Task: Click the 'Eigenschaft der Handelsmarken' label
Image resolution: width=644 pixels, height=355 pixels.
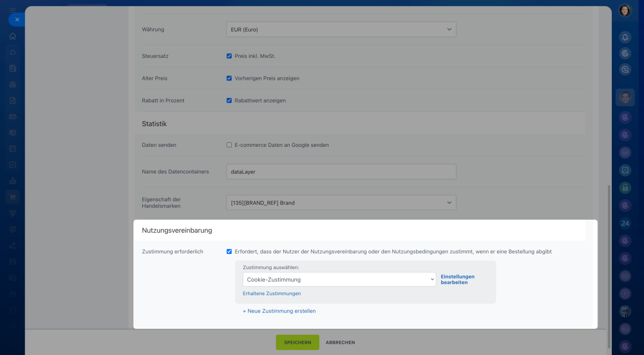Action: point(162,203)
